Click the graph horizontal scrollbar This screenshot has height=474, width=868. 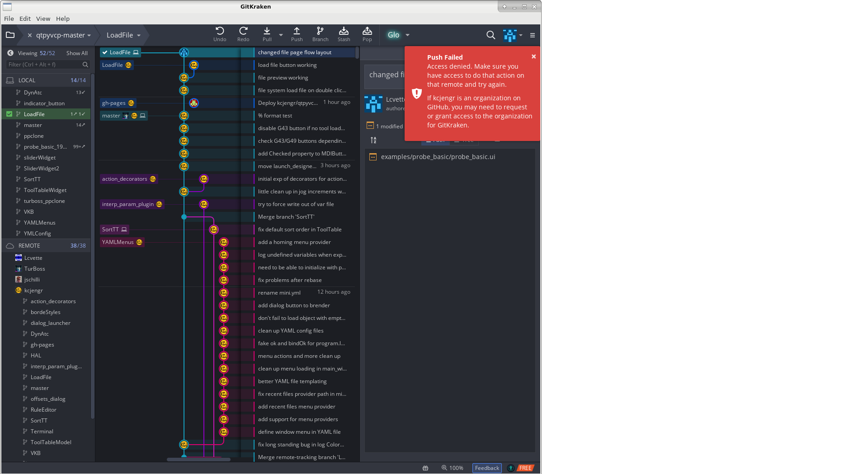[198, 460]
